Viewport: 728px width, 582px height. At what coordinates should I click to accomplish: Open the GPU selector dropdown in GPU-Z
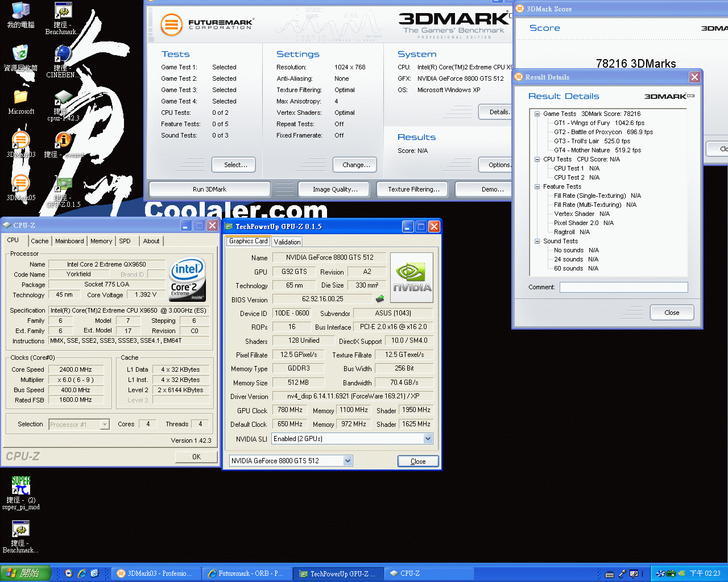pos(348,460)
